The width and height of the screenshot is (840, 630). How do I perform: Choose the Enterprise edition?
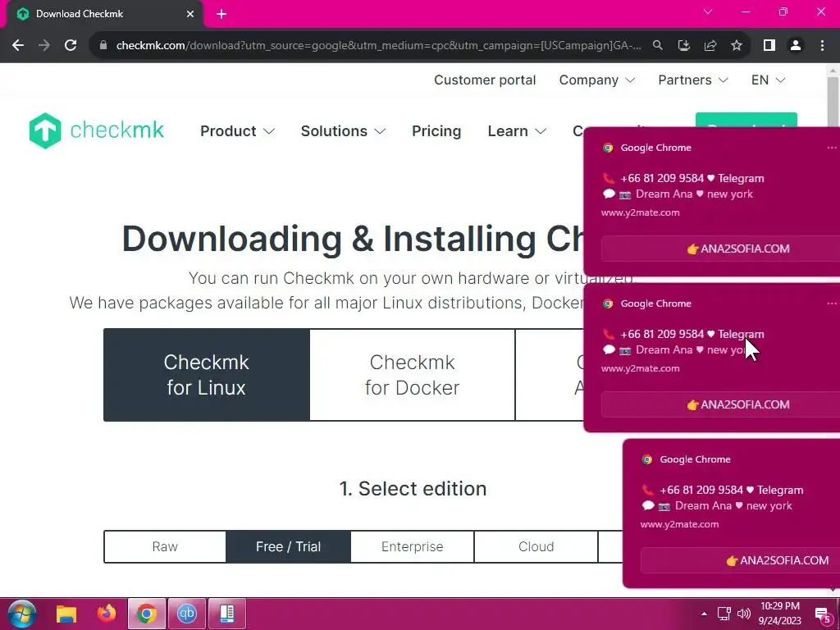coord(412,546)
